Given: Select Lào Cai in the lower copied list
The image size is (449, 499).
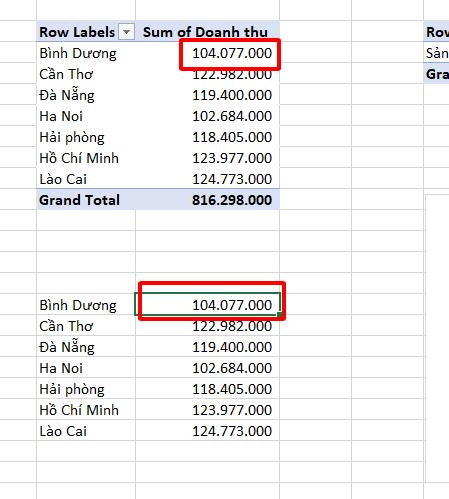Looking at the screenshot, I should pos(63,431).
